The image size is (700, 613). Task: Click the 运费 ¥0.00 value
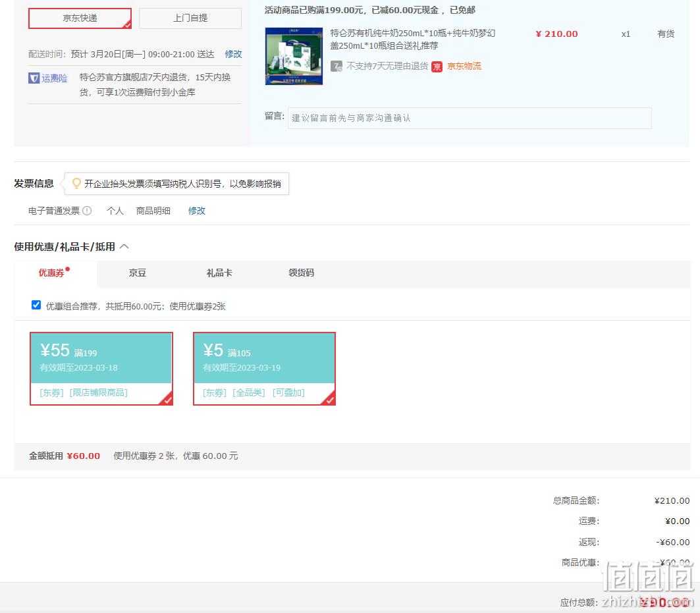677,521
